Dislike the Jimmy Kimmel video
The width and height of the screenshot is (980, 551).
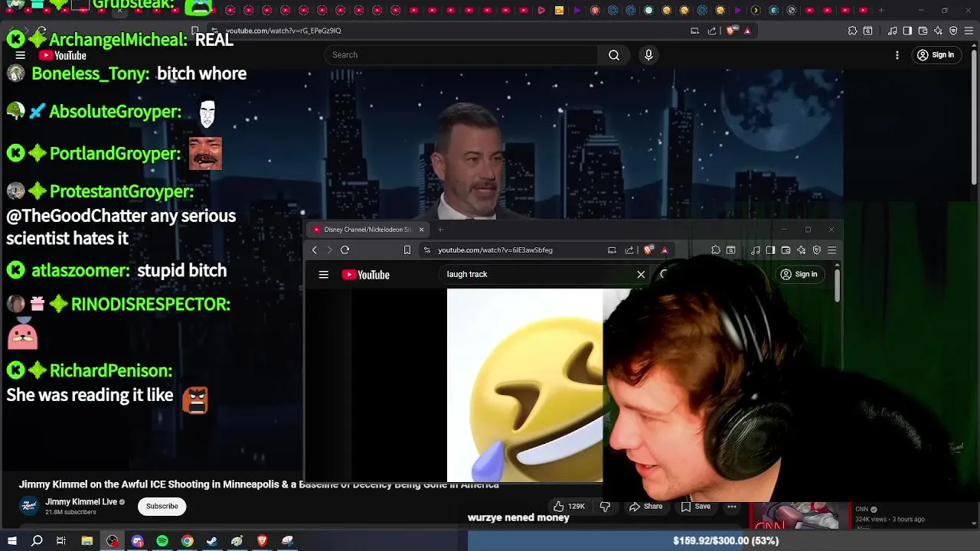[605, 506]
